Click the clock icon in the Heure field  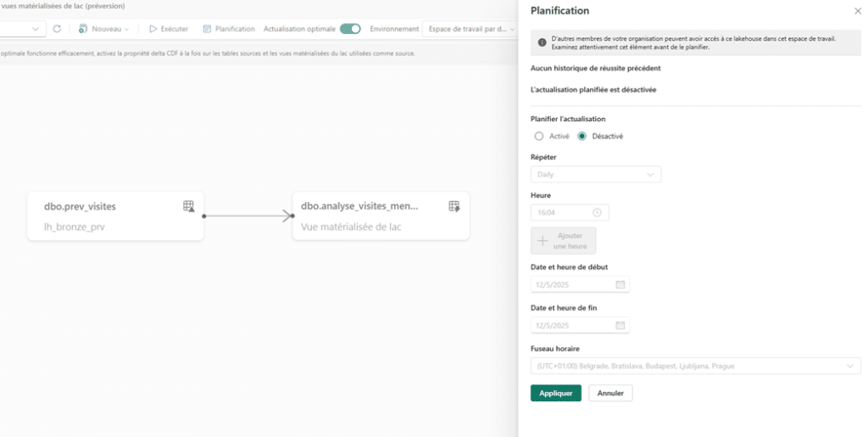click(597, 213)
